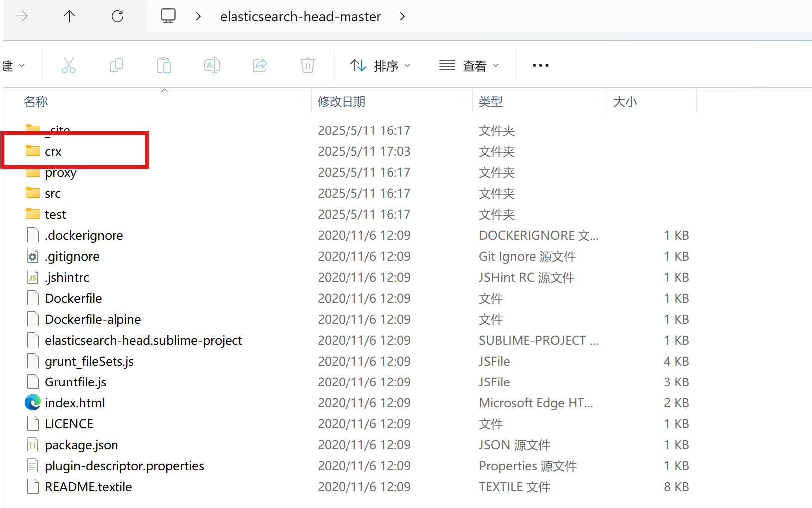Select the package.json file

tap(82, 444)
